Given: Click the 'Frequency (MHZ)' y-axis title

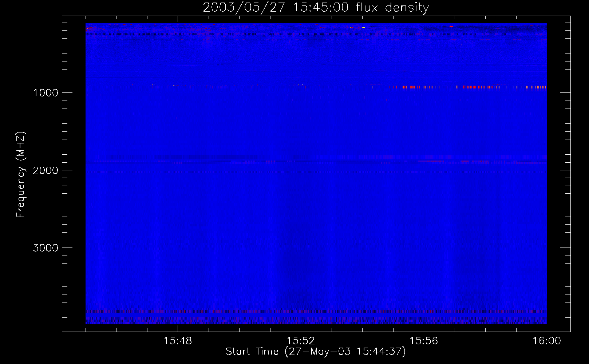Looking at the screenshot, I should tap(21, 175).
